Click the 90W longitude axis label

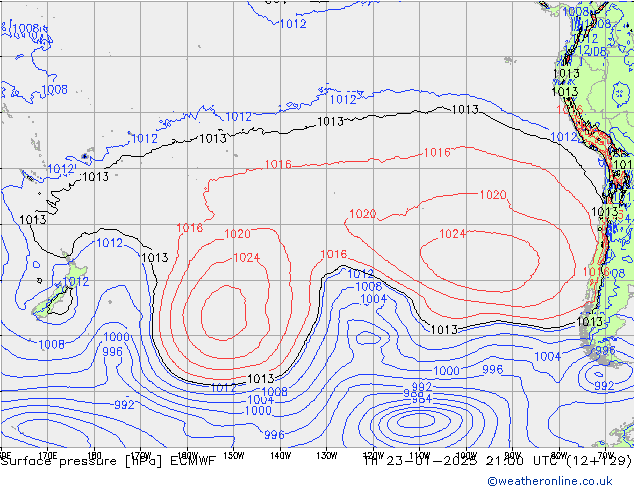click(x=513, y=455)
